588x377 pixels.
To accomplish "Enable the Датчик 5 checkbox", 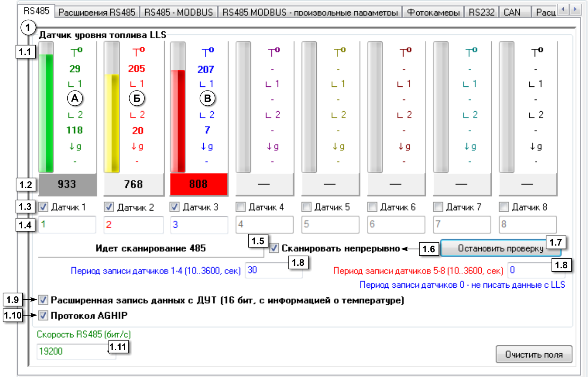I will [x=307, y=207].
